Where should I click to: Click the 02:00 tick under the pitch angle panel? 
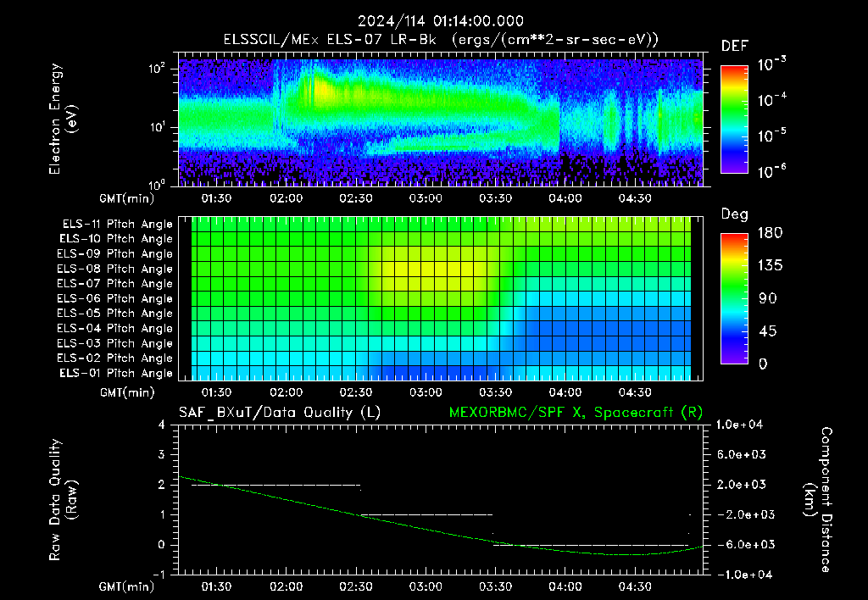(286, 392)
